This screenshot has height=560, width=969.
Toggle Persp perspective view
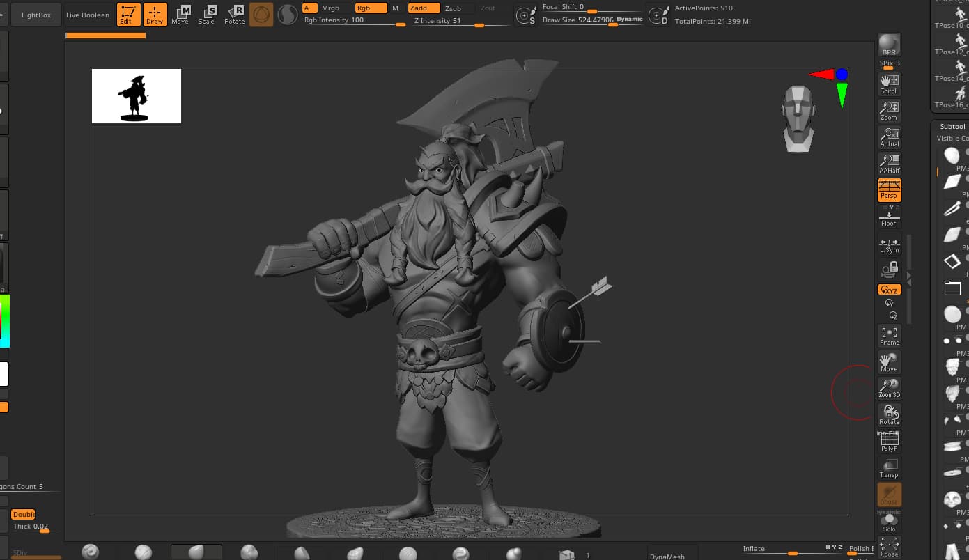tap(890, 189)
